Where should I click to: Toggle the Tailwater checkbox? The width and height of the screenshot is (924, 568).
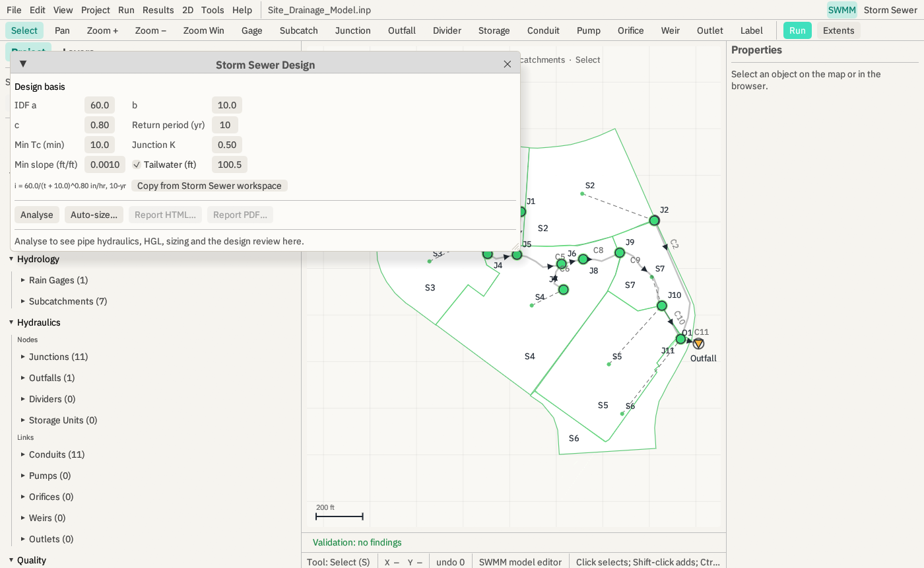click(x=137, y=164)
